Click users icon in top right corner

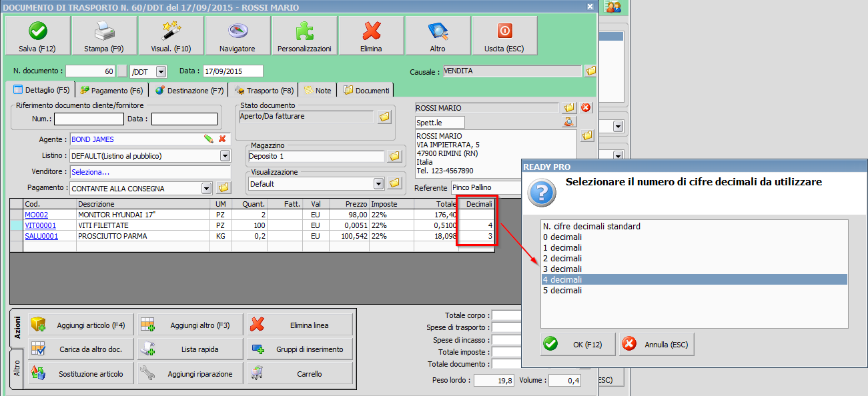[612, 7]
